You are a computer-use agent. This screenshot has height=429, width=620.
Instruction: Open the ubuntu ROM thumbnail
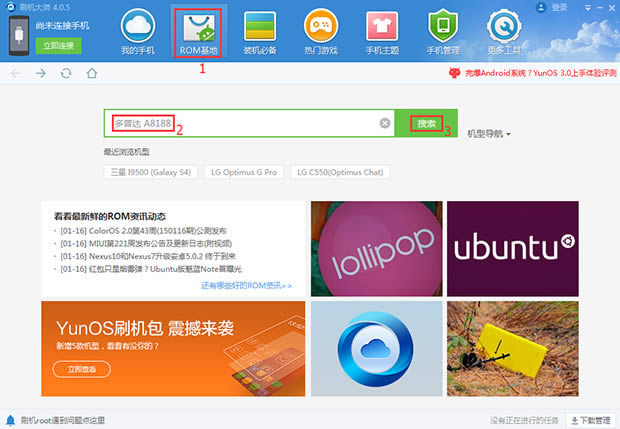coord(512,247)
